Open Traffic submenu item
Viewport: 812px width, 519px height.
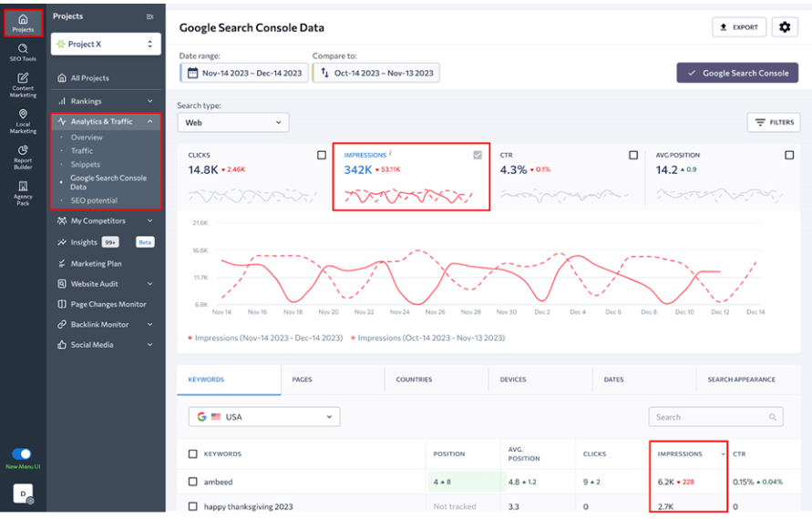coord(82,150)
